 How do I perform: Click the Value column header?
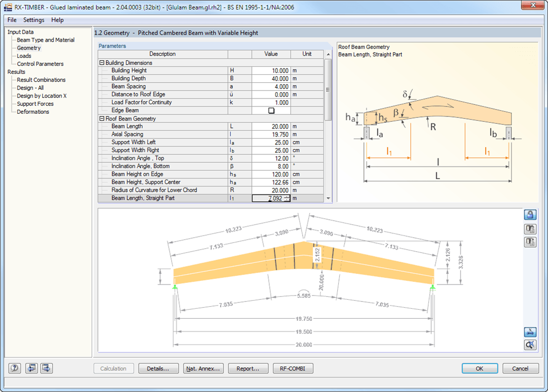point(271,54)
